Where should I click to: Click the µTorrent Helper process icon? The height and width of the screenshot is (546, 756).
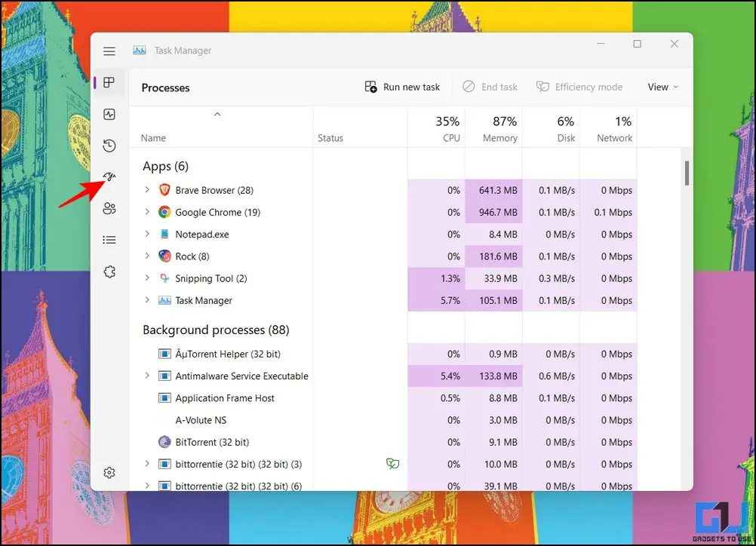(164, 354)
